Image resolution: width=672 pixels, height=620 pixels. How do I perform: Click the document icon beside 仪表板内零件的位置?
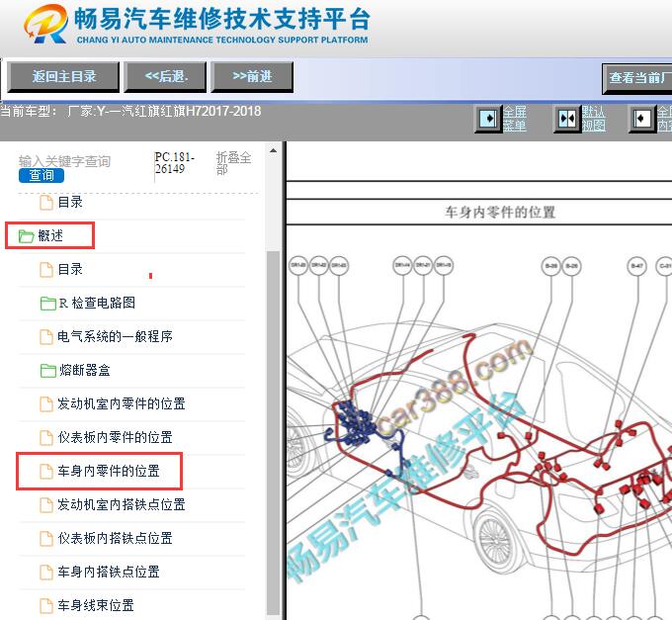[46, 438]
